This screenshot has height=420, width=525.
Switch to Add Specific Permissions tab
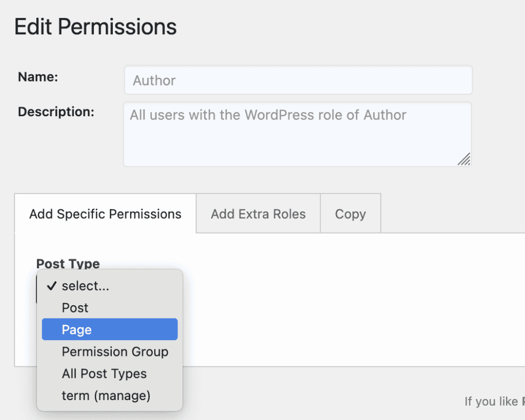coord(105,214)
